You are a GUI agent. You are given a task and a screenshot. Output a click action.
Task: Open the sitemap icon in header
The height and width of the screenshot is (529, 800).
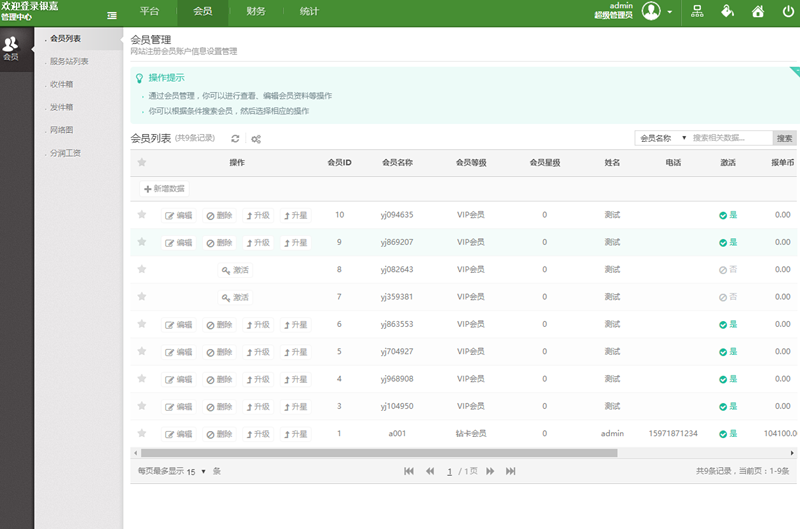[697, 12]
